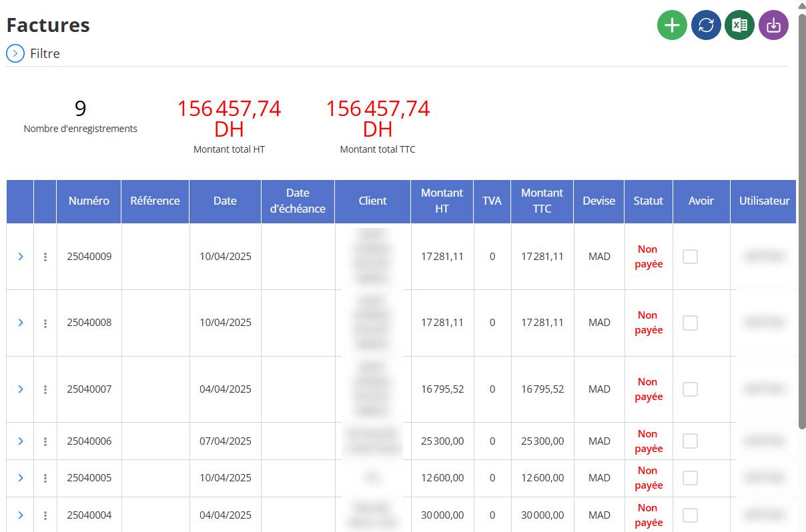Click the Date d'échéance column header
The height and width of the screenshot is (532, 806).
click(x=298, y=201)
